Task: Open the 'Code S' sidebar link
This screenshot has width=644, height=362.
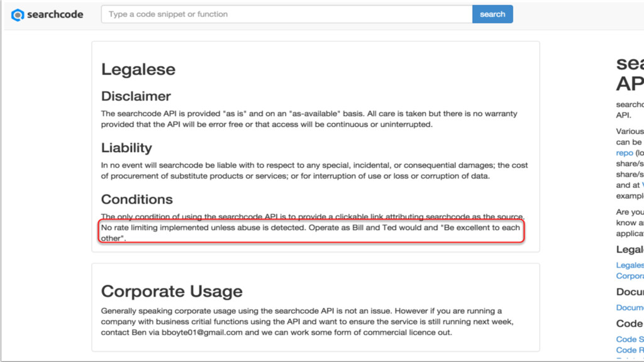Action: (x=630, y=339)
